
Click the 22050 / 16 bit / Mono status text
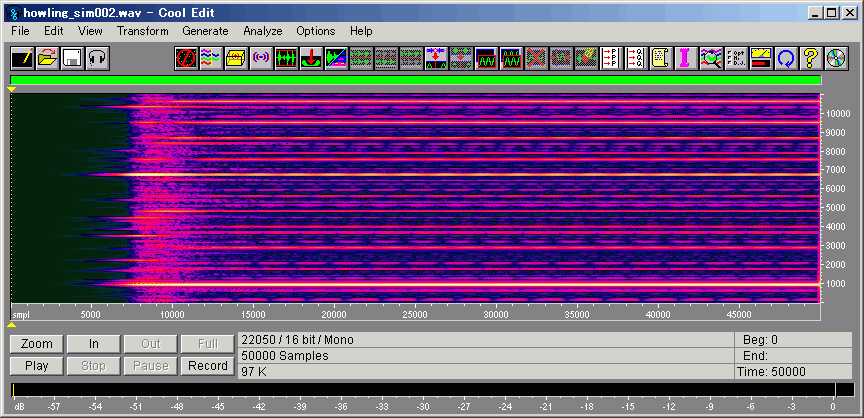298,340
